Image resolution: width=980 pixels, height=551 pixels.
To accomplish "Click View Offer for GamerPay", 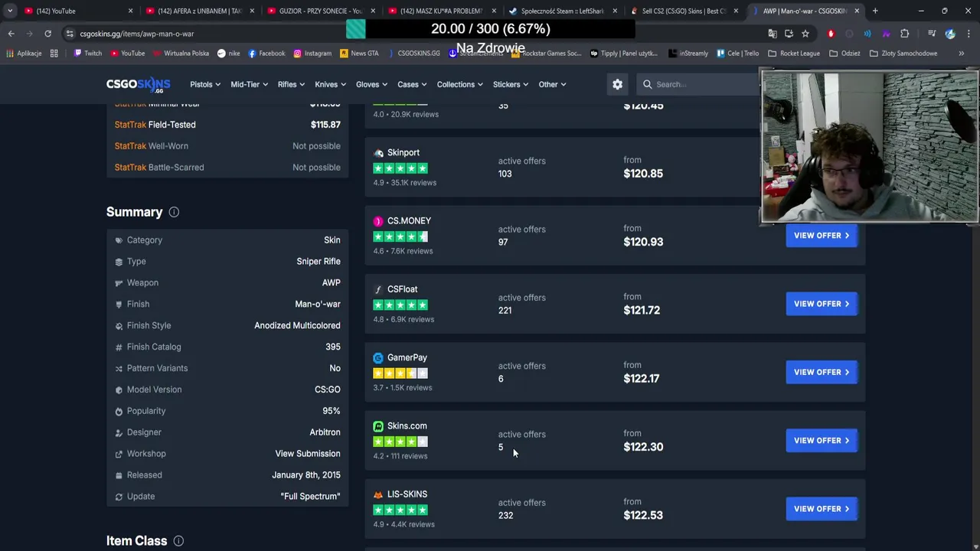I will tap(821, 372).
